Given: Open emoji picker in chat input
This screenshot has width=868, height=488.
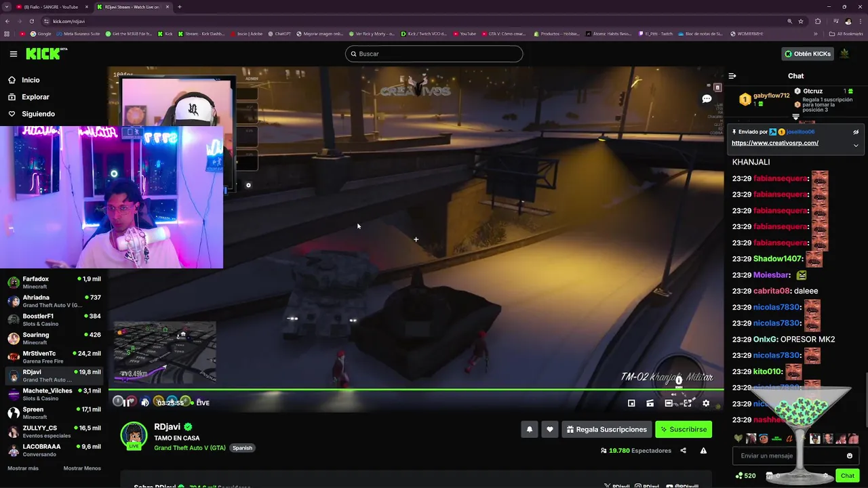Looking at the screenshot, I should click(x=849, y=455).
